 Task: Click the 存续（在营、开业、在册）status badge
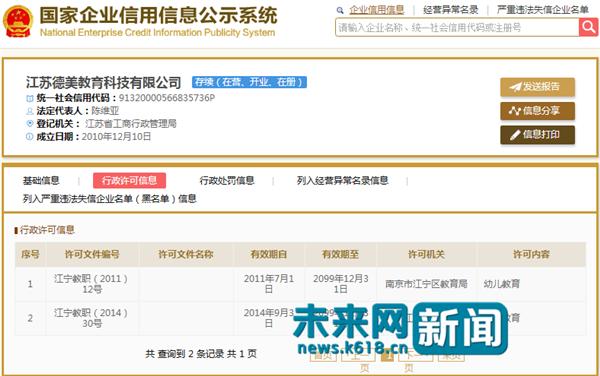coord(249,82)
